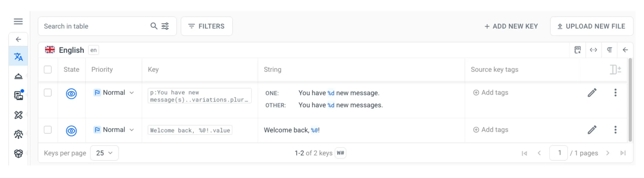Open the FILTERS menu
The width and height of the screenshot is (644, 178).
[207, 26]
